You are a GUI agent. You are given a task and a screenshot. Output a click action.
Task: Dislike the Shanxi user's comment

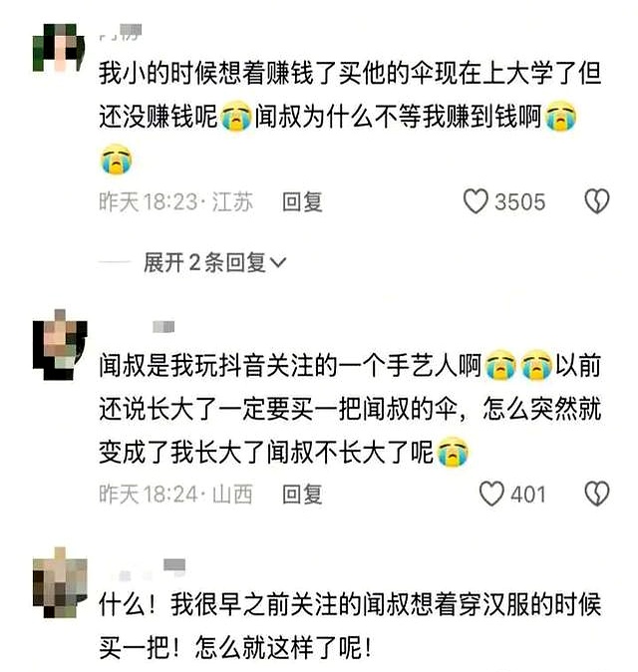597,494
